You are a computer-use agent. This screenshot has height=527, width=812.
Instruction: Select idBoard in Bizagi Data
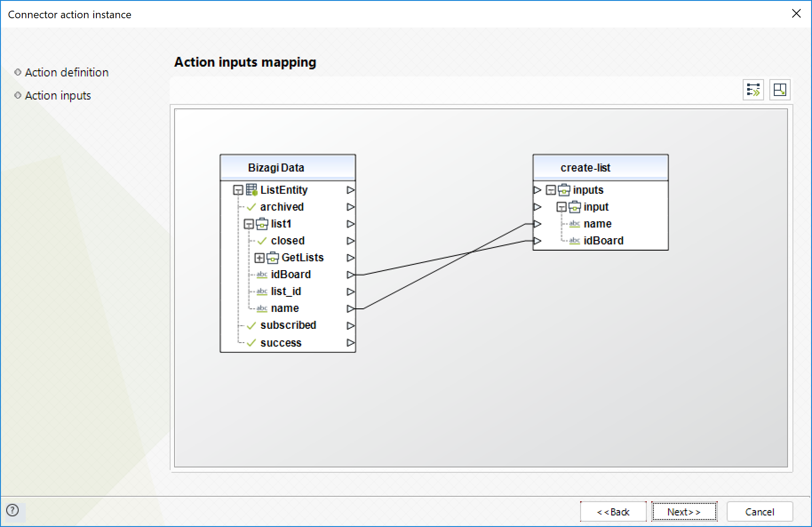(x=291, y=275)
